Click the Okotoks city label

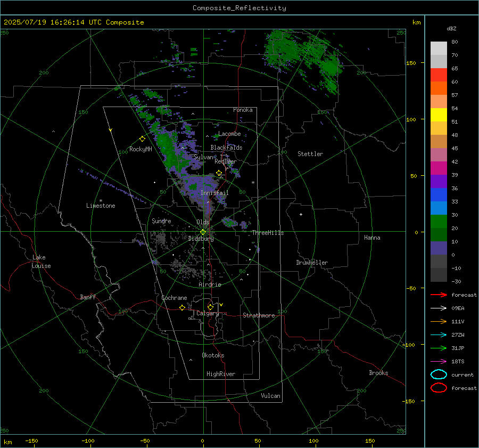(213, 355)
